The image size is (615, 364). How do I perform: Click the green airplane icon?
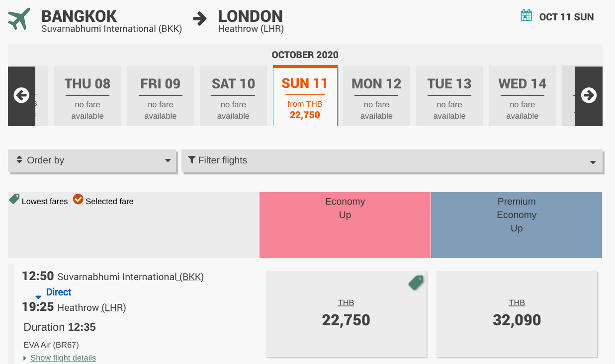19,19
